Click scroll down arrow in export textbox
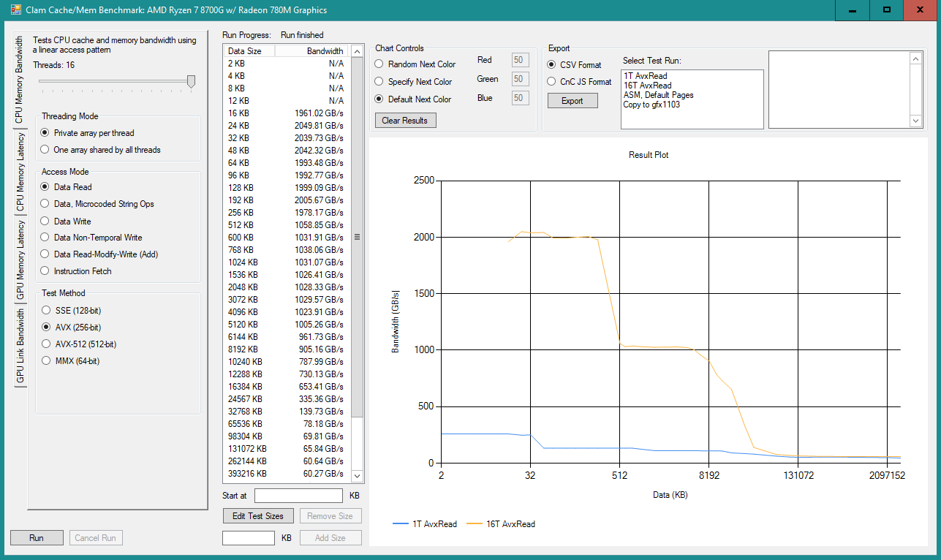Screen dimensions: 941x560 click(915, 121)
